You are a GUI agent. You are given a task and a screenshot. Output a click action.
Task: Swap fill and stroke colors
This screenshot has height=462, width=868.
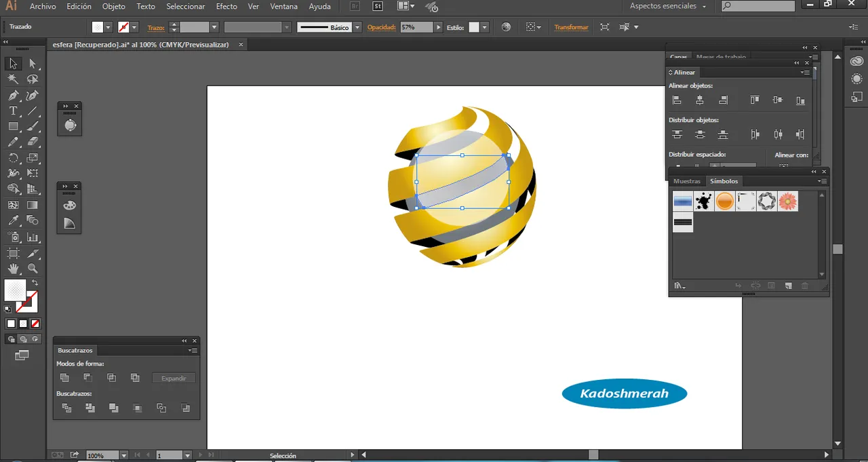point(35,282)
